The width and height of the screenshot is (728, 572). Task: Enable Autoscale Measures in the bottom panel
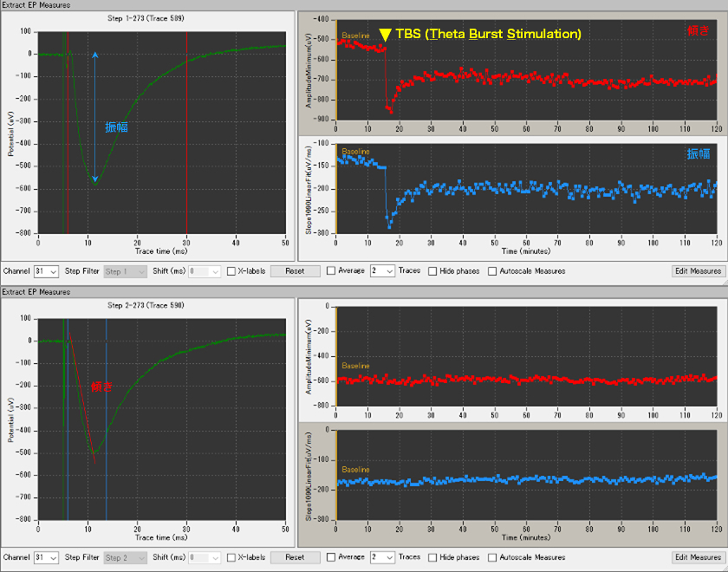pos(492,557)
